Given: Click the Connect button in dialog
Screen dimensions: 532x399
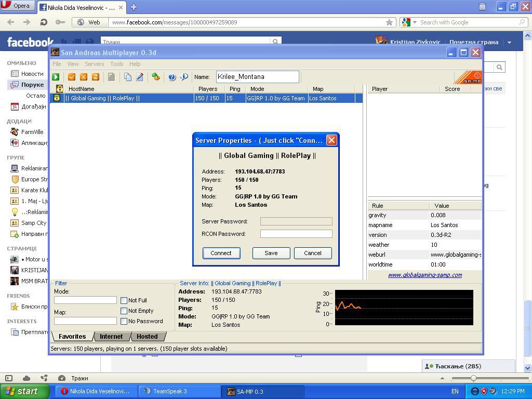Looking at the screenshot, I should coord(221,253).
